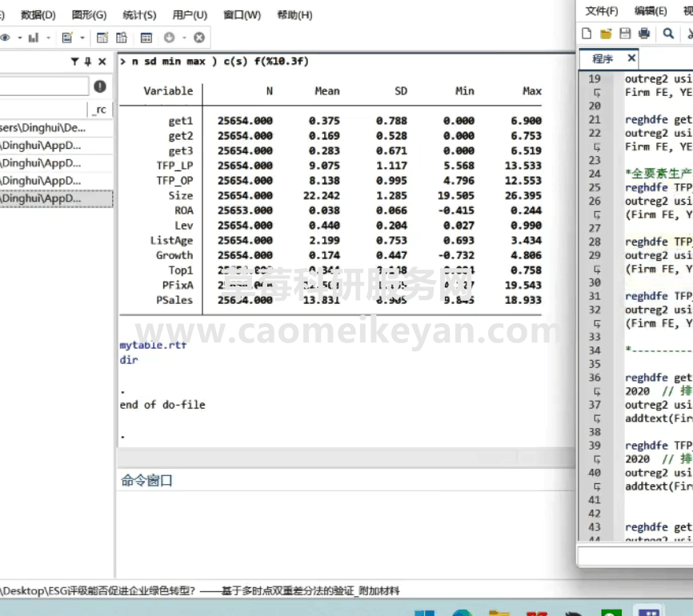Image resolution: width=693 pixels, height=616 pixels.
Task: Click the N value '25653.000' for ROA
Action: point(246,210)
